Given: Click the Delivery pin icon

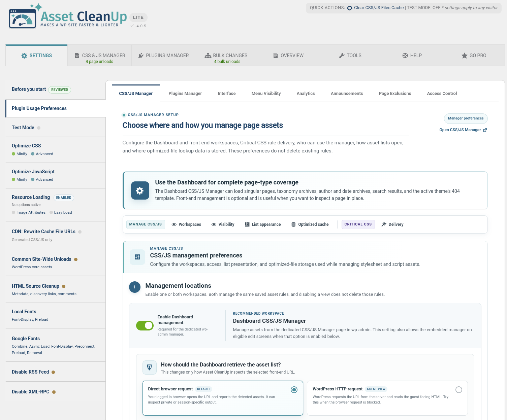Looking at the screenshot, I should coord(384,224).
